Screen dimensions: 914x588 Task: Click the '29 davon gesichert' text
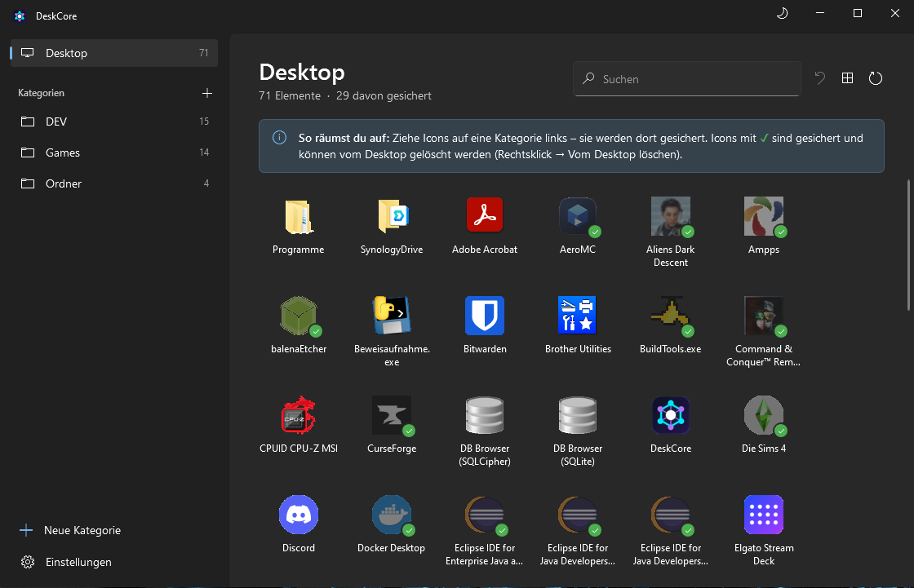[x=384, y=95]
